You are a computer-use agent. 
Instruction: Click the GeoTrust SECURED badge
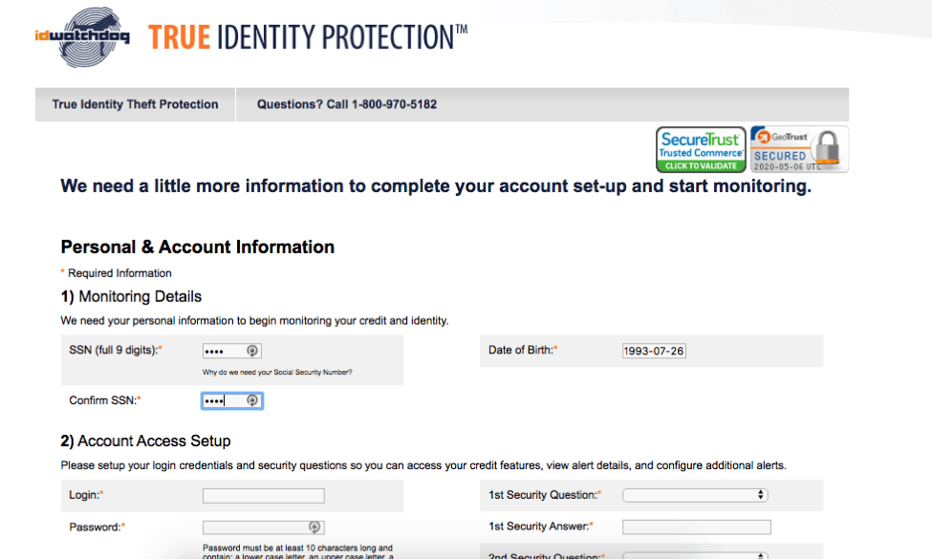point(797,148)
